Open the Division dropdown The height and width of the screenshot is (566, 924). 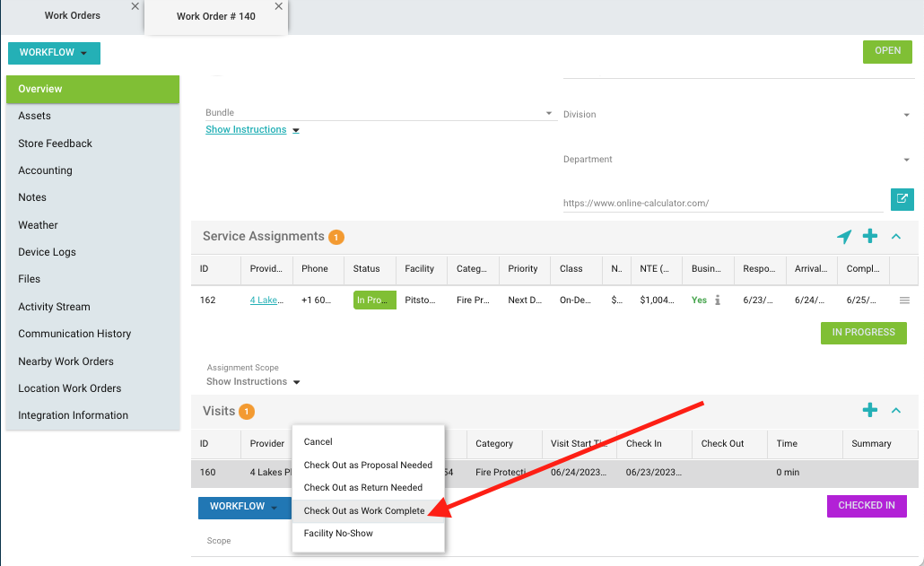(x=907, y=115)
